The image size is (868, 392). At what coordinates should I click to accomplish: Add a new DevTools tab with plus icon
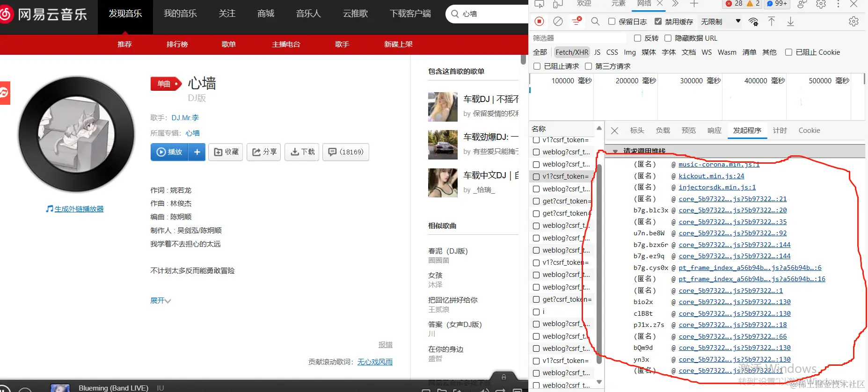click(x=694, y=4)
